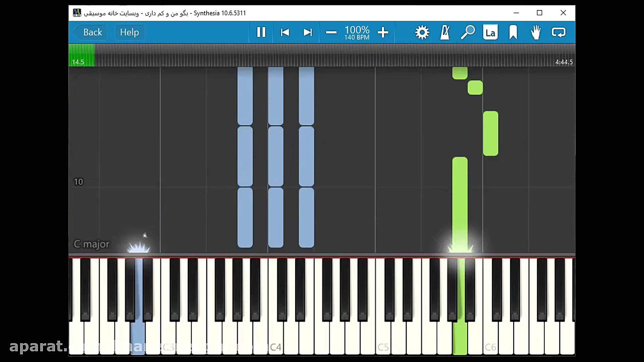The height and width of the screenshot is (362, 644).
Task: Open the Help menu
Action: [129, 32]
